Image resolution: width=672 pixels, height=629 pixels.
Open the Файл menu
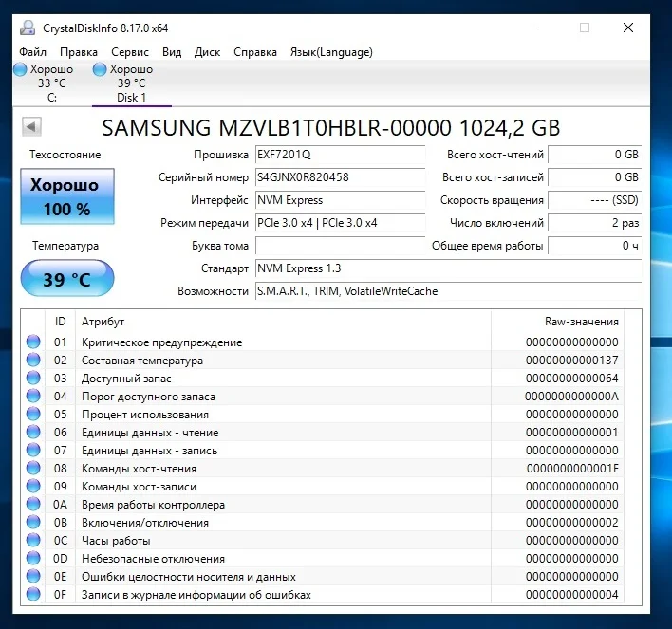(x=32, y=52)
